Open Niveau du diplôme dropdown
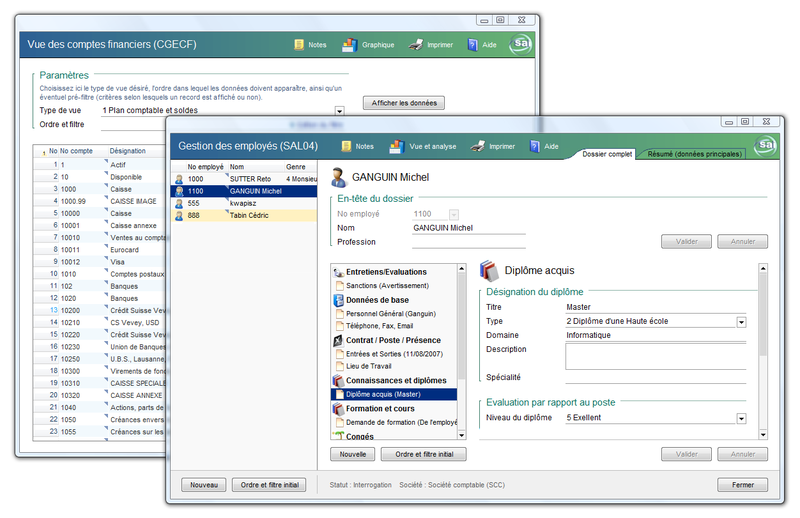Image resolution: width=800 pixels, height=518 pixels. [x=741, y=418]
